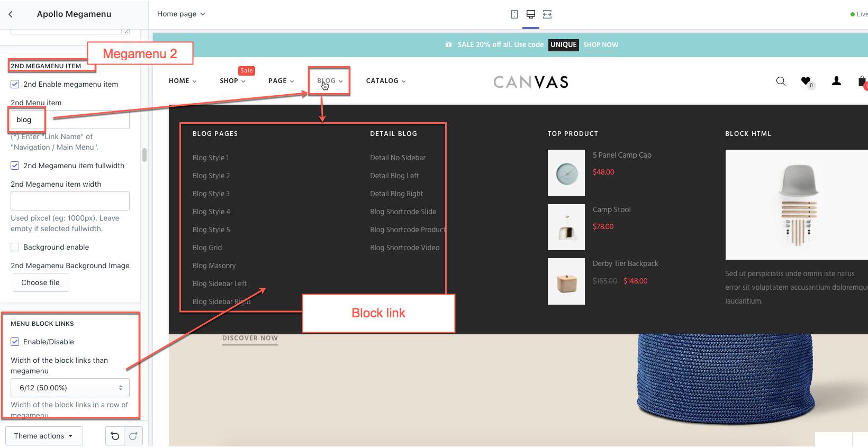Click the Derby Tier Backpack title
Screen dimensions: 868x448
pyautogui.click(x=625, y=263)
